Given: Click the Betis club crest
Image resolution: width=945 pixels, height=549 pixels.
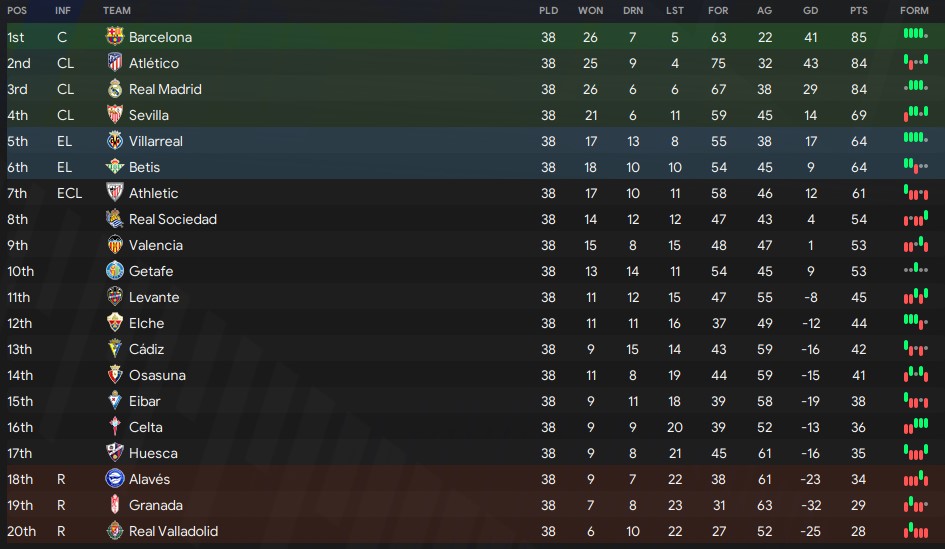Looking at the screenshot, I should (115, 166).
